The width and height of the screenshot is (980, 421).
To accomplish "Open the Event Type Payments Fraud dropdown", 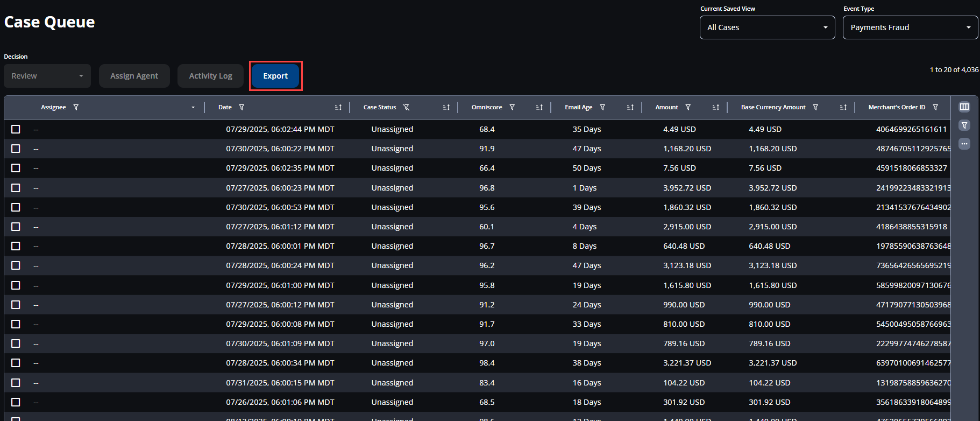I will coord(910,27).
